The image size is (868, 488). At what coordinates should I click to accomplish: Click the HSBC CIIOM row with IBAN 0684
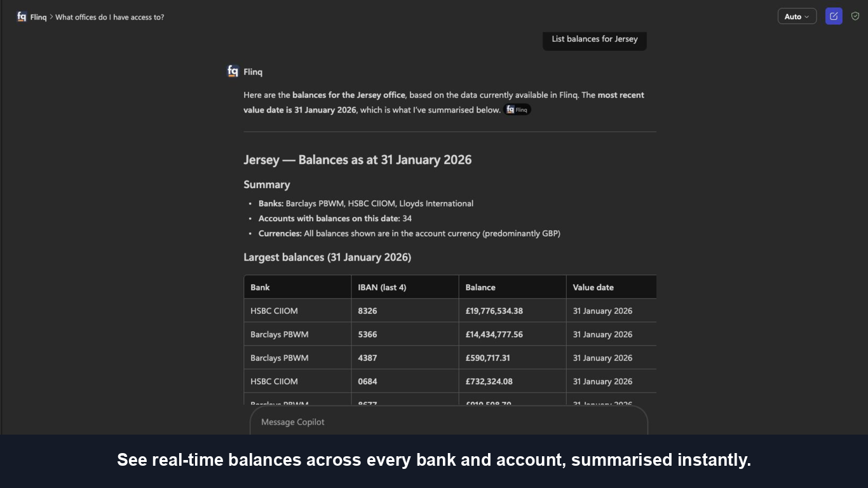(x=450, y=381)
